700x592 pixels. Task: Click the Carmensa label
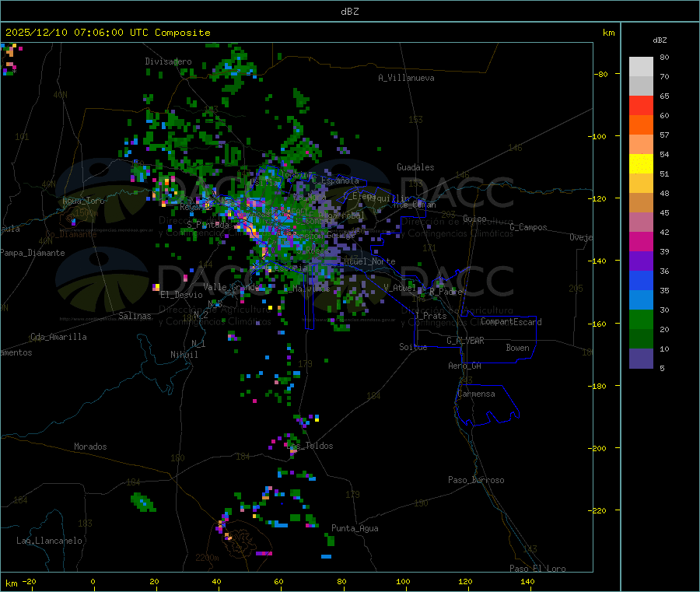pos(476,394)
